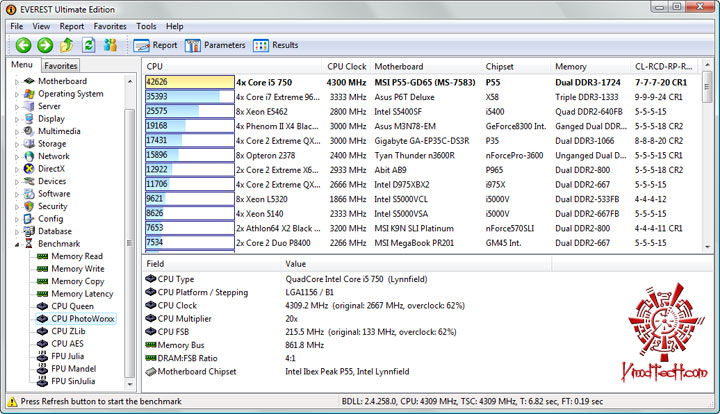Open the Favorites menu
The height and width of the screenshot is (414, 720).
(110, 26)
